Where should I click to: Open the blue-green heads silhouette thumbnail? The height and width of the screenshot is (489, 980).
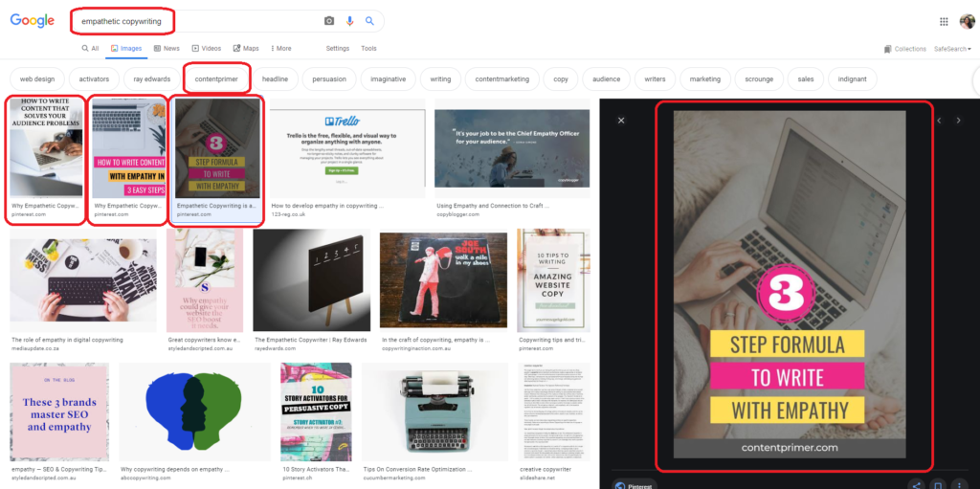(x=194, y=412)
